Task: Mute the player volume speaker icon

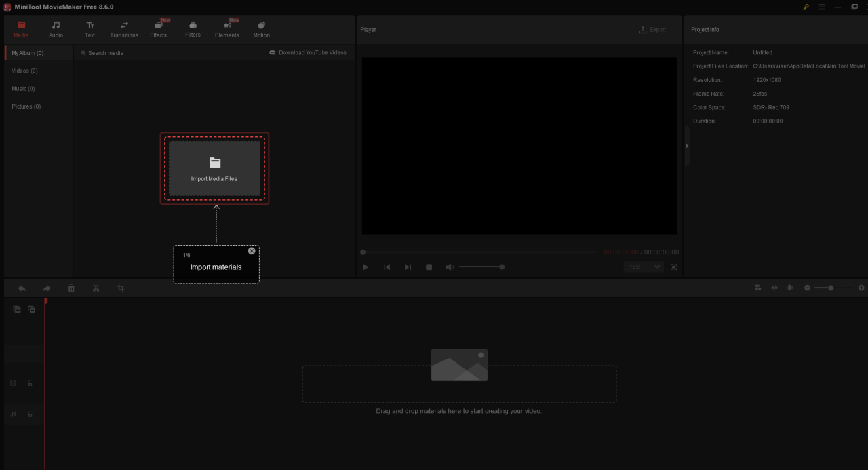Action: pos(450,267)
